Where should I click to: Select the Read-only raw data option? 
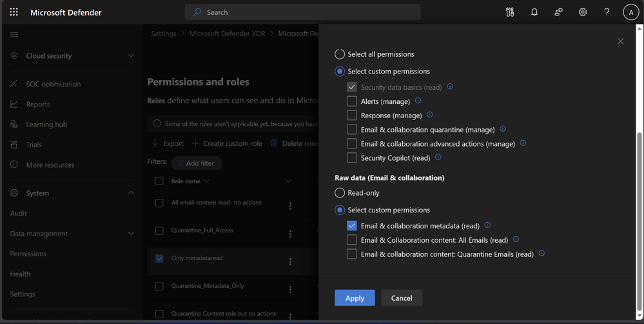340,193
